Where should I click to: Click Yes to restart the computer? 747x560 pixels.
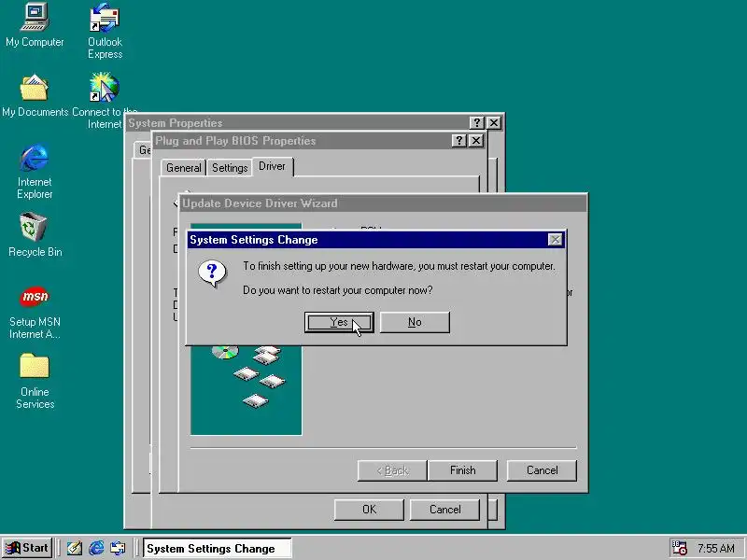pyautogui.click(x=339, y=322)
